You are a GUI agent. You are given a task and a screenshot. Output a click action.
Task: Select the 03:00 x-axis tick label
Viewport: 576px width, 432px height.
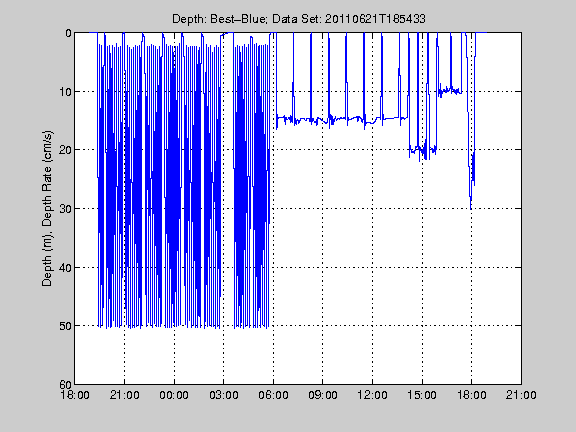pos(223,395)
